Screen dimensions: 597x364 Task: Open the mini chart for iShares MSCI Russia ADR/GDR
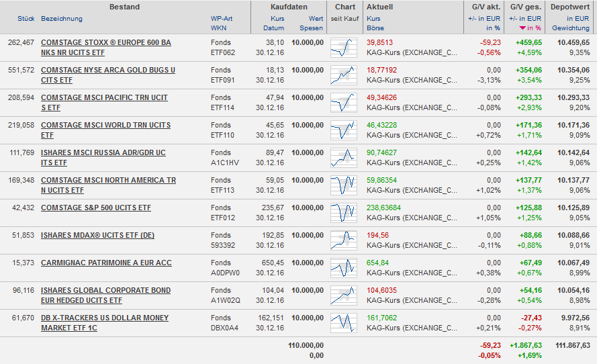tap(344, 158)
